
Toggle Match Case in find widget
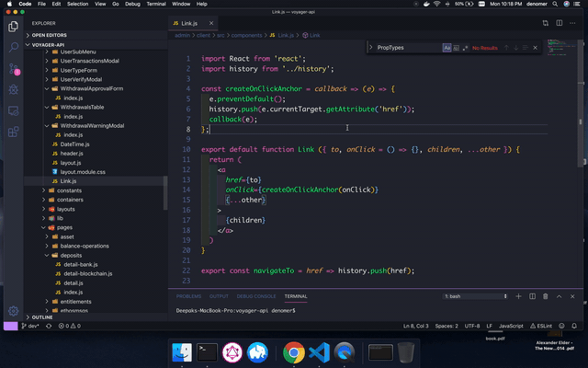click(x=447, y=47)
